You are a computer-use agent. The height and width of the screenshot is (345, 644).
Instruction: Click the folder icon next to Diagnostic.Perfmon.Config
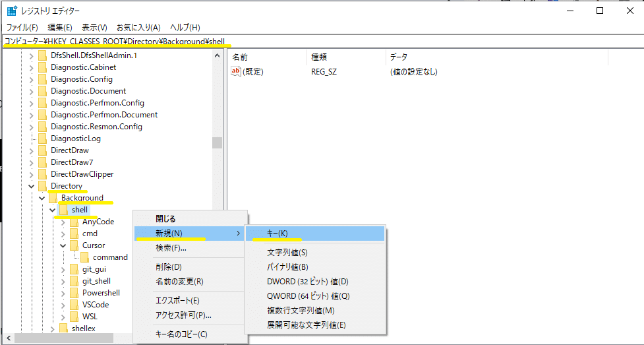42,103
